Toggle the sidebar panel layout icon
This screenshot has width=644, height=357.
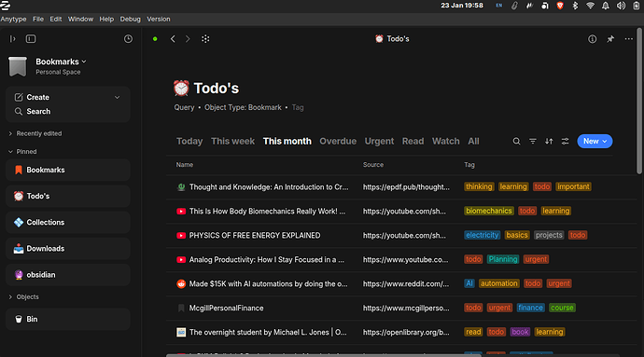(31, 38)
